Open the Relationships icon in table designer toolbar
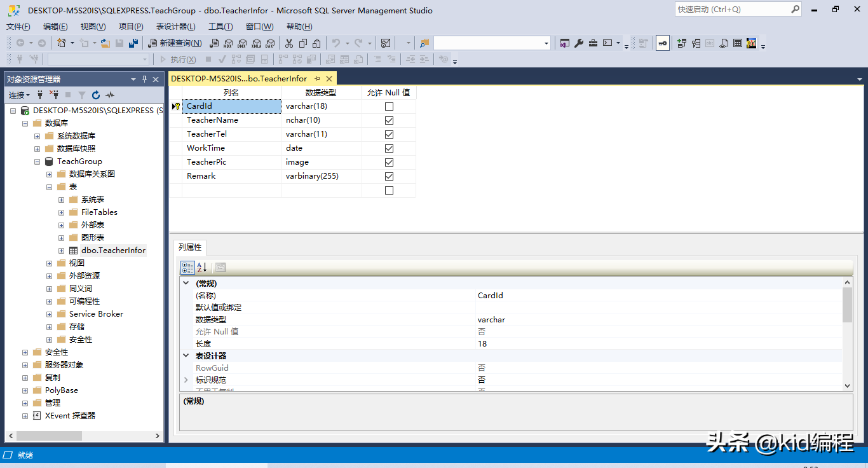The image size is (868, 468). click(x=682, y=43)
